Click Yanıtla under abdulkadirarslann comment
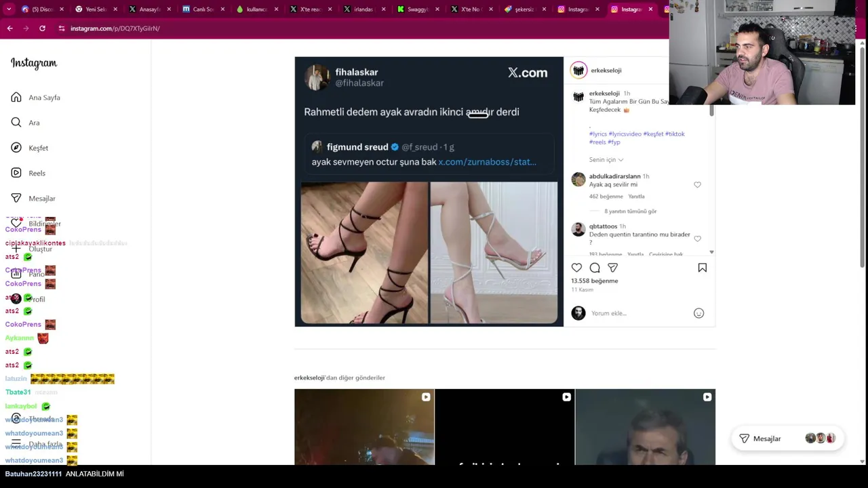Image resolution: width=868 pixels, height=488 pixels. coord(636,197)
